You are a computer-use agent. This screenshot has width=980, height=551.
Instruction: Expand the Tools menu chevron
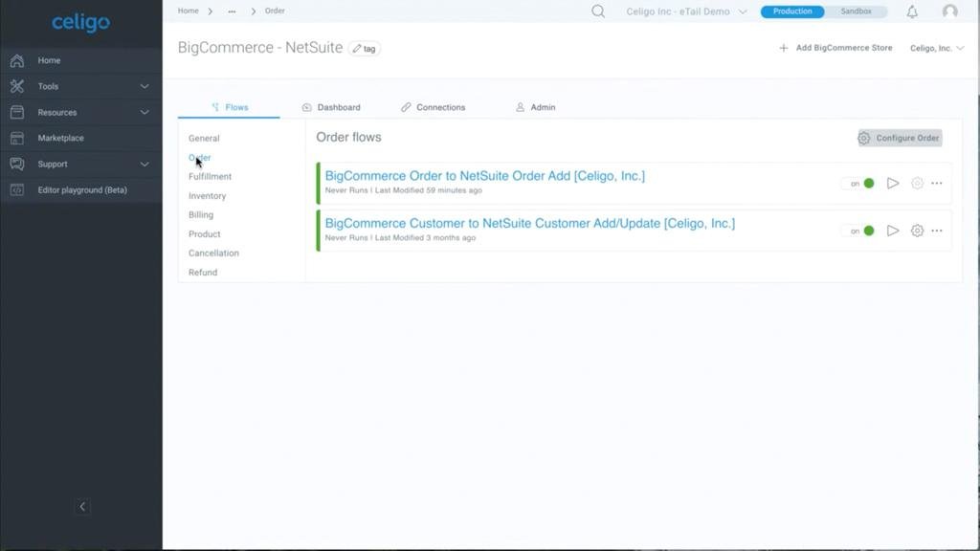145,86
